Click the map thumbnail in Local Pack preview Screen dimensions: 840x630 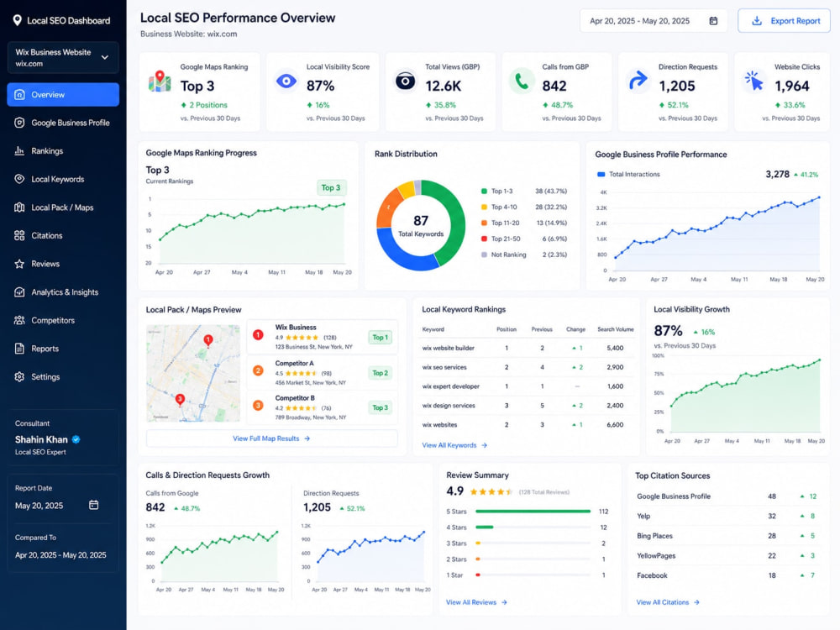(193, 373)
